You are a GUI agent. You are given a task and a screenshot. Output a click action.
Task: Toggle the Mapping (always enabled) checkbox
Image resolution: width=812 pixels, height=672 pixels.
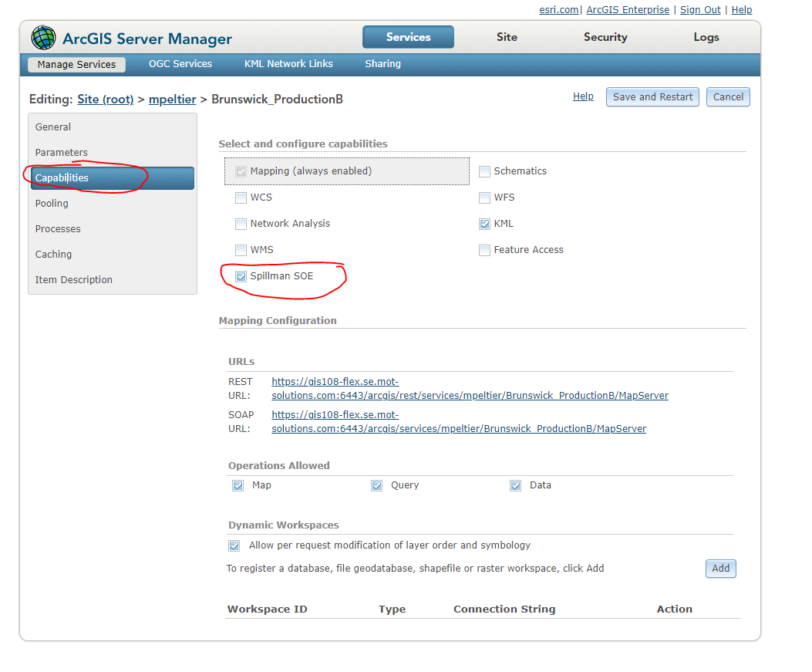pyautogui.click(x=241, y=171)
